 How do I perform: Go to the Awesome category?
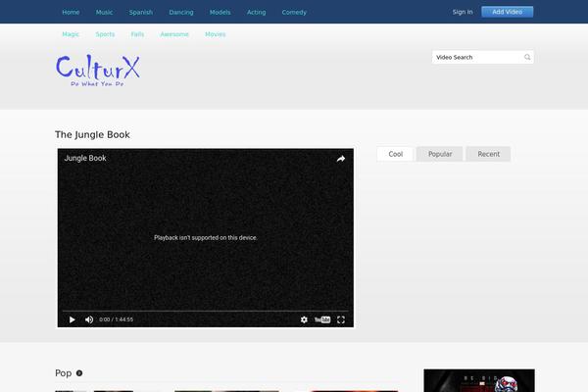click(174, 34)
